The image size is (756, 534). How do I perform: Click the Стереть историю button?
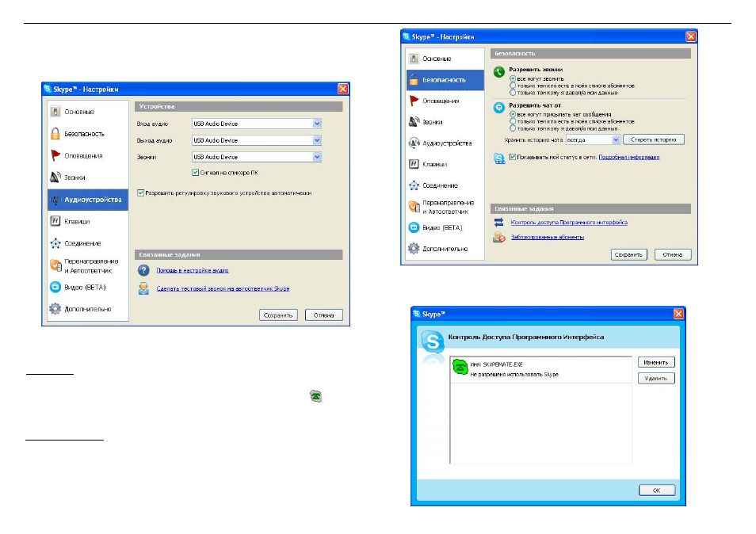[x=654, y=139]
